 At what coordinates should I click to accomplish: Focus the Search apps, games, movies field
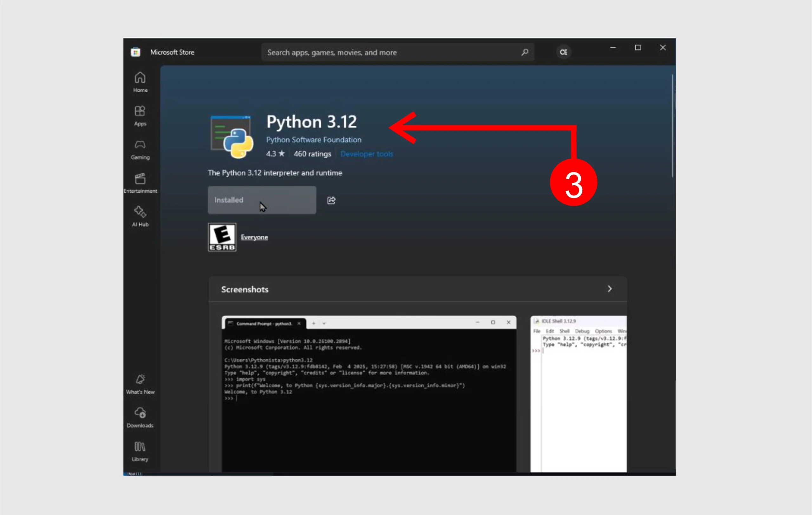point(397,52)
